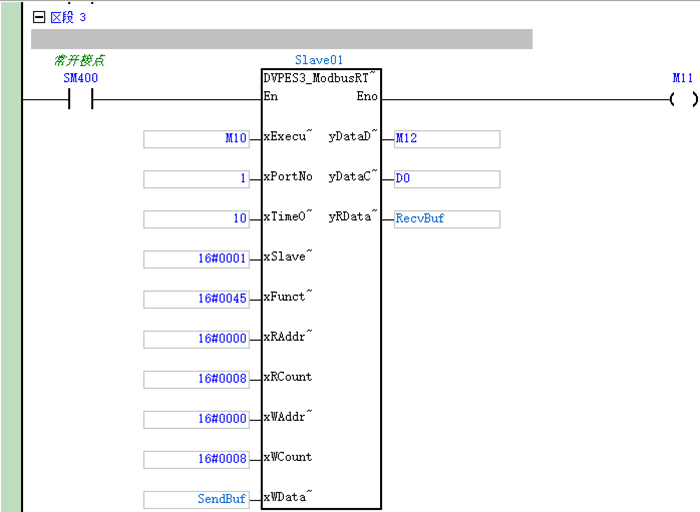The height and width of the screenshot is (512, 700).
Task: Select the RecvBuf output for yRData
Action: [447, 219]
